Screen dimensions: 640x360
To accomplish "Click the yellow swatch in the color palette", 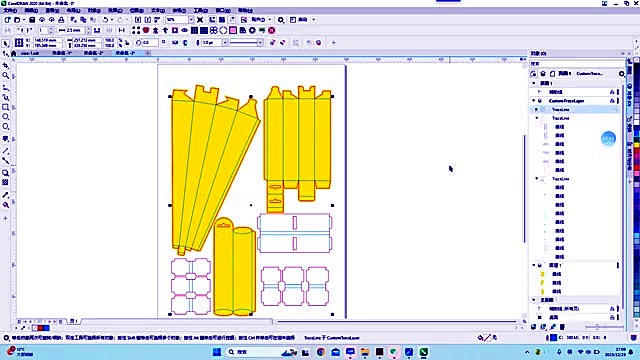I will [x=636, y=144].
